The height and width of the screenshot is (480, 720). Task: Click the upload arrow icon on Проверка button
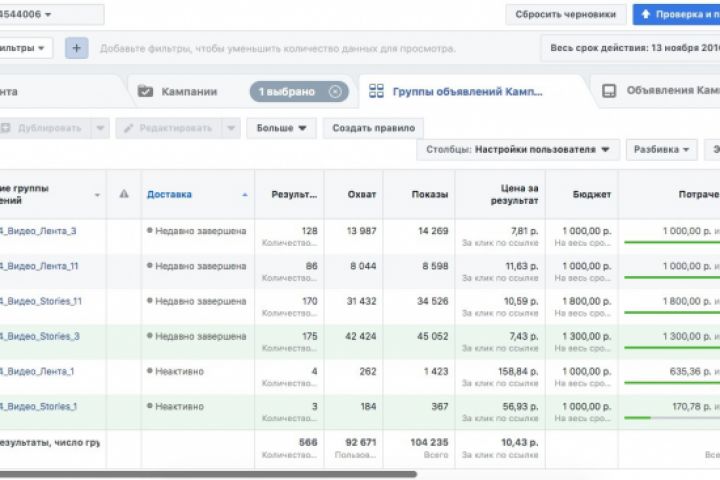tap(646, 15)
